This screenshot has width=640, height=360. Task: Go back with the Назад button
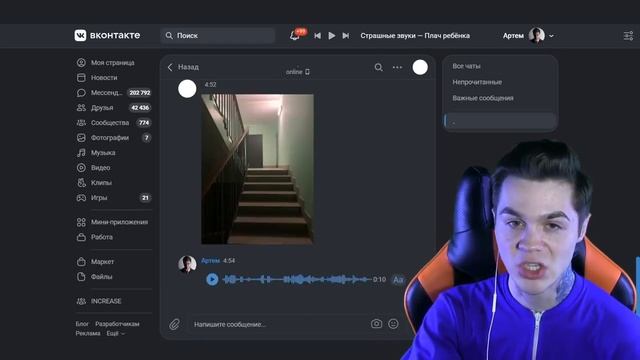[x=183, y=67]
